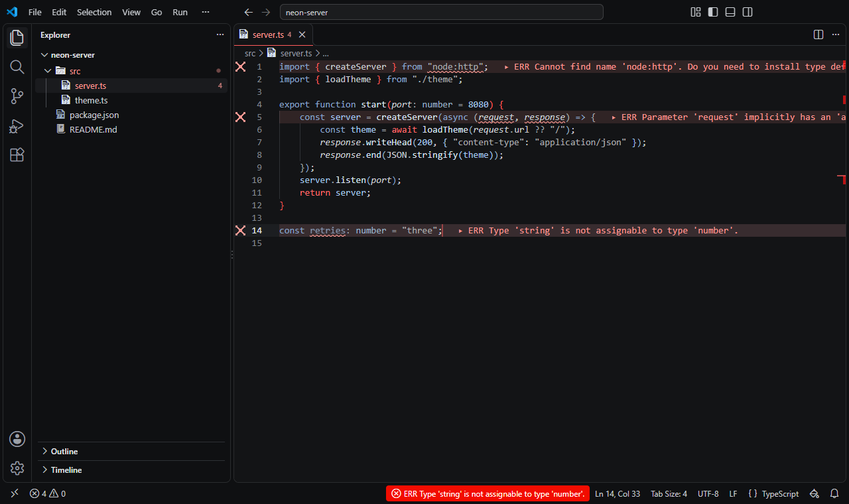Open the Run and Debug view
Viewport: 849px width, 504px height.
[17, 125]
